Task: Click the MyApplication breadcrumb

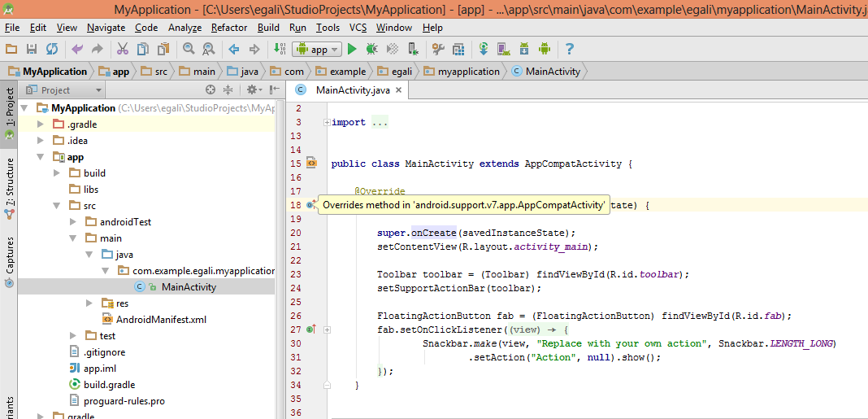Action: click(x=48, y=72)
